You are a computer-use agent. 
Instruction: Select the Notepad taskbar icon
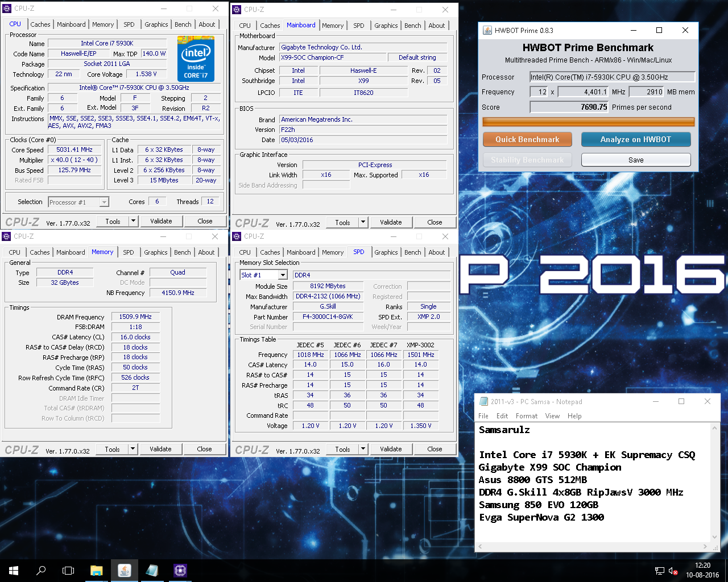152,571
